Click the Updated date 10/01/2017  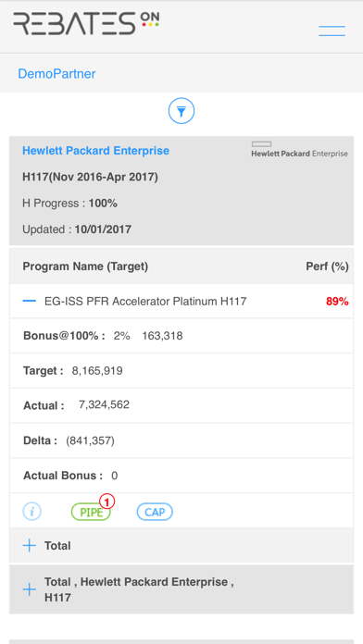click(103, 229)
